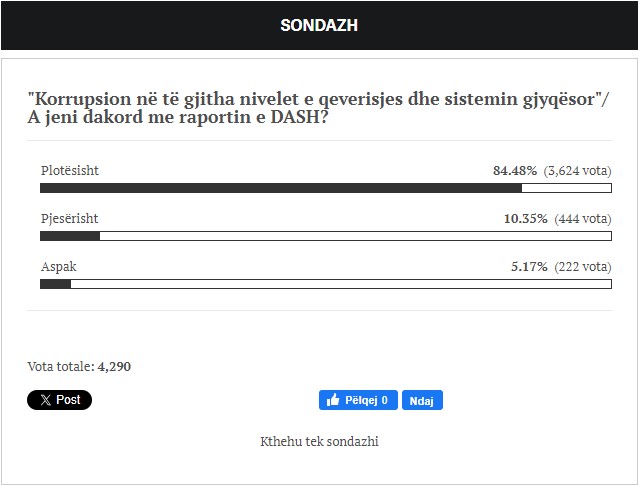Click the 5.17% percentage value

pos(529,267)
